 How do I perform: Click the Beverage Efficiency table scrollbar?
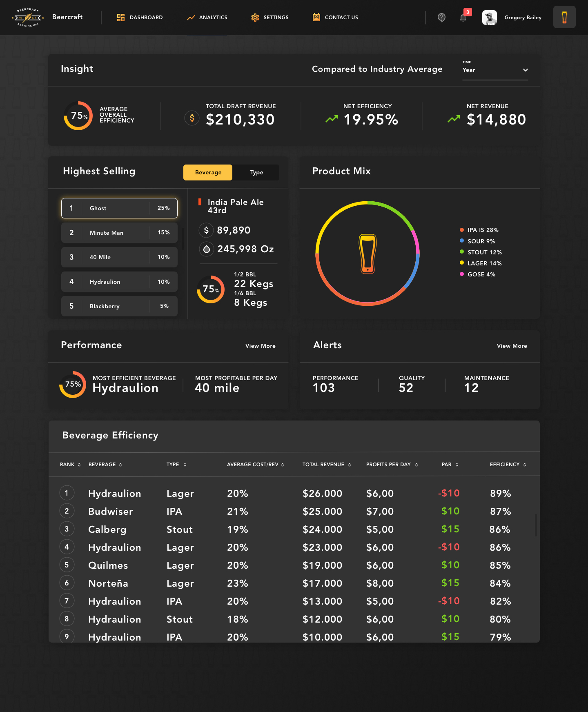pos(536,525)
